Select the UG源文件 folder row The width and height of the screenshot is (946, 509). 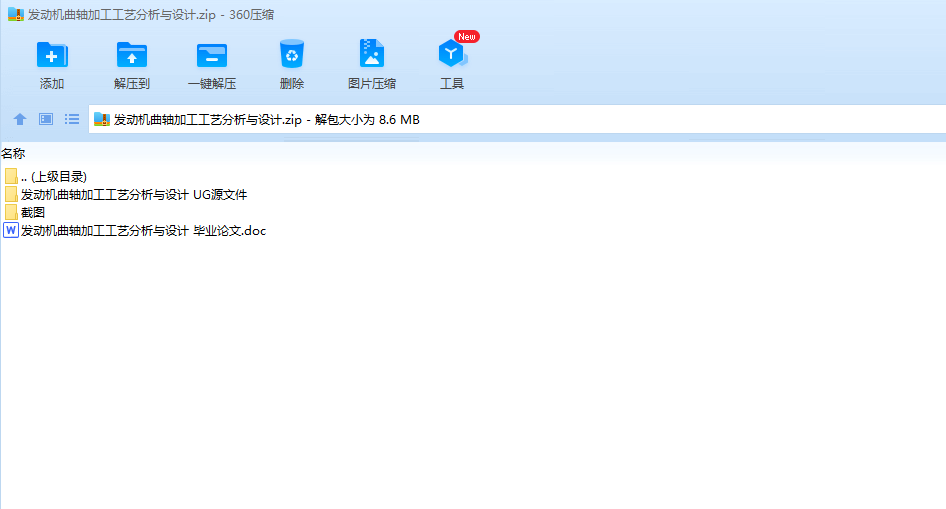tap(125, 195)
